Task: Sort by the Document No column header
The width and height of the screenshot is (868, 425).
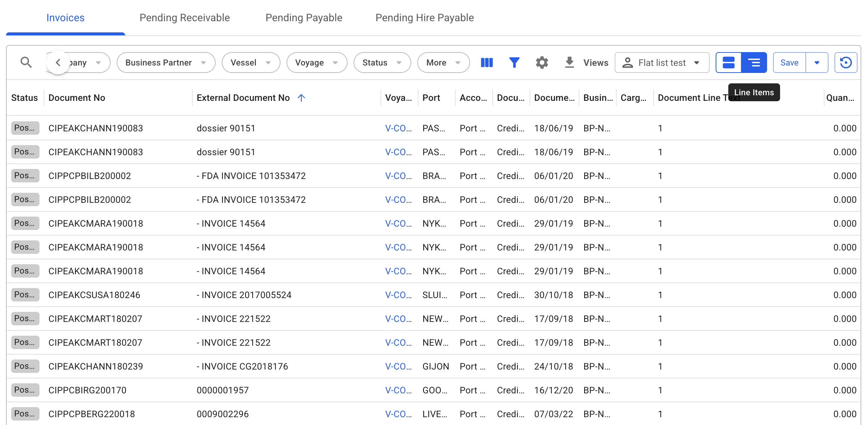Action: [x=77, y=98]
